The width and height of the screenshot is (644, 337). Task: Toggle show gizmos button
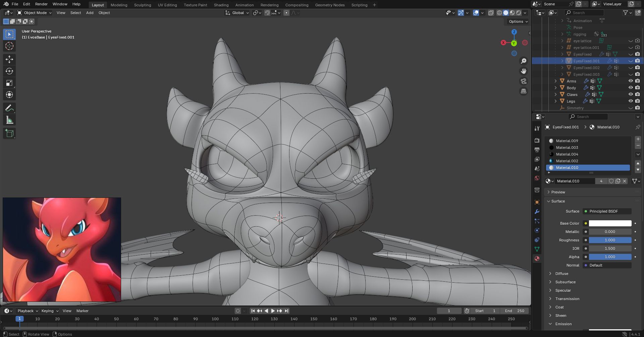(461, 13)
